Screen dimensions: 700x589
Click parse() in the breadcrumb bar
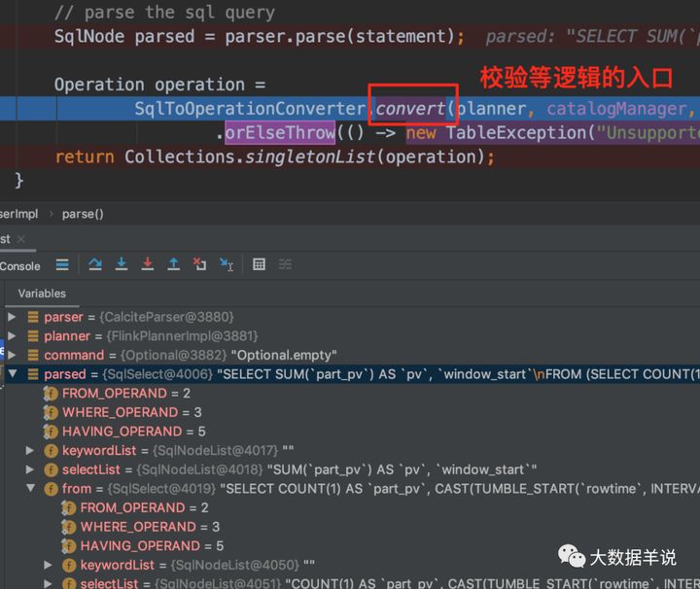pyautogui.click(x=83, y=214)
